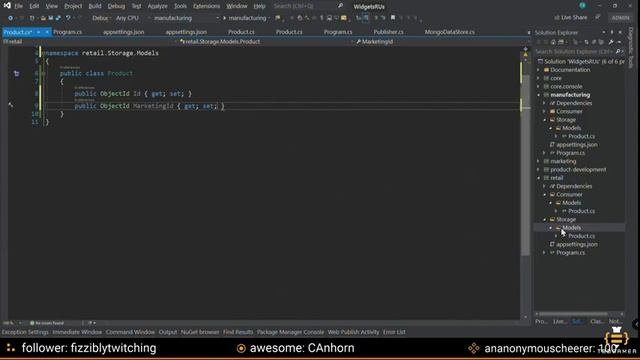
Task: Click the class glyph icon in the line 6 margin
Action: click(x=16, y=73)
